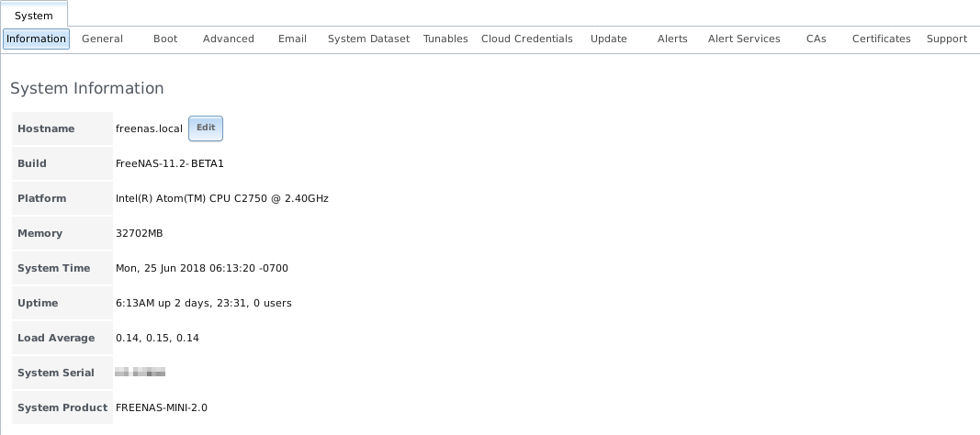Click the System Information heading

87,89
